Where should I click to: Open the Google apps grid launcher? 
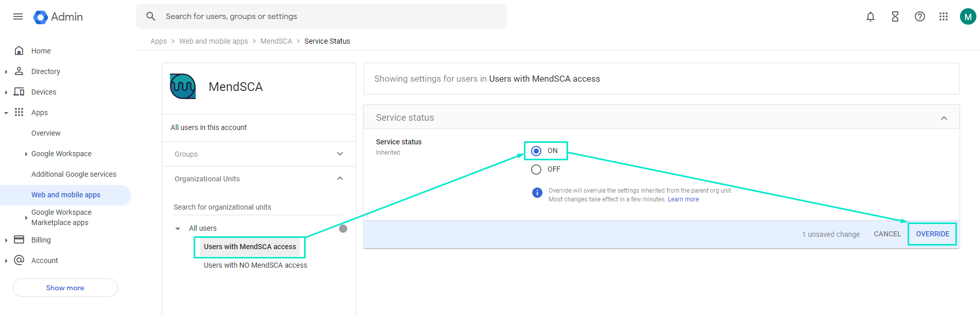click(x=943, y=16)
